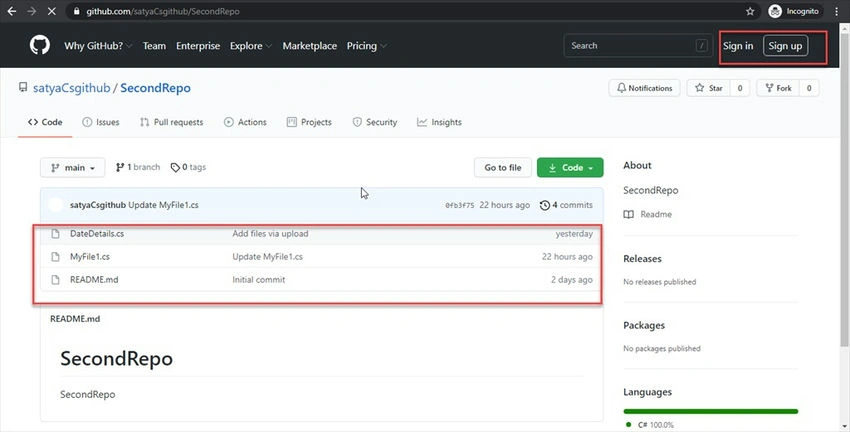Open the SecondRepo repository name link
The width and height of the screenshot is (850, 432).
(x=155, y=88)
